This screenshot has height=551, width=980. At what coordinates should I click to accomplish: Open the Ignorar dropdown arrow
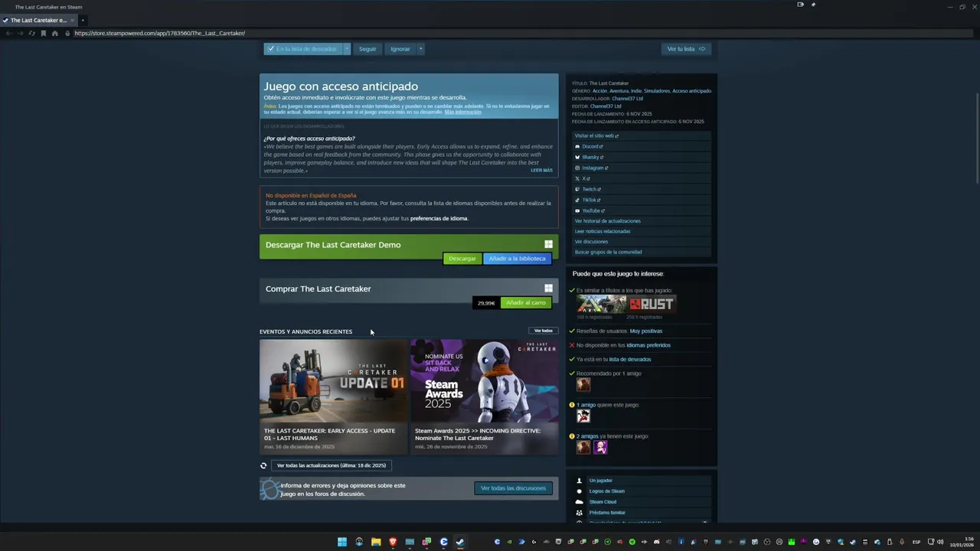pyautogui.click(x=420, y=49)
